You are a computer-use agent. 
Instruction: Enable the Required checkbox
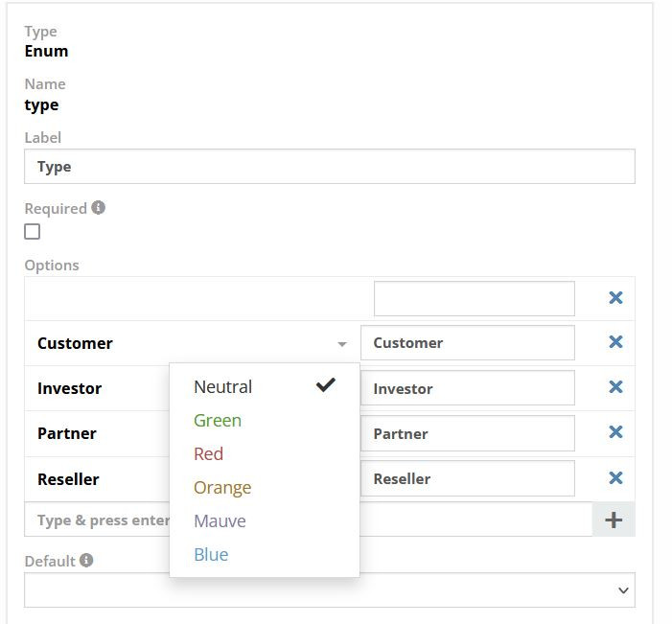33,231
